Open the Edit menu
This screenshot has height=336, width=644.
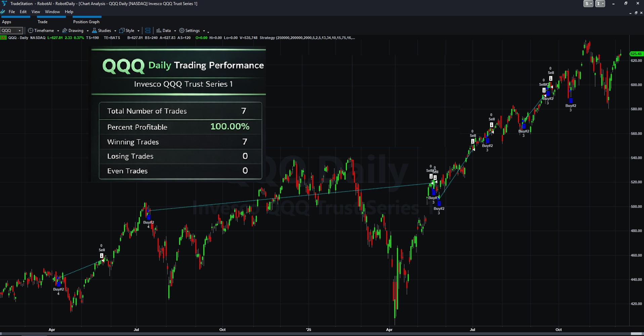23,12
